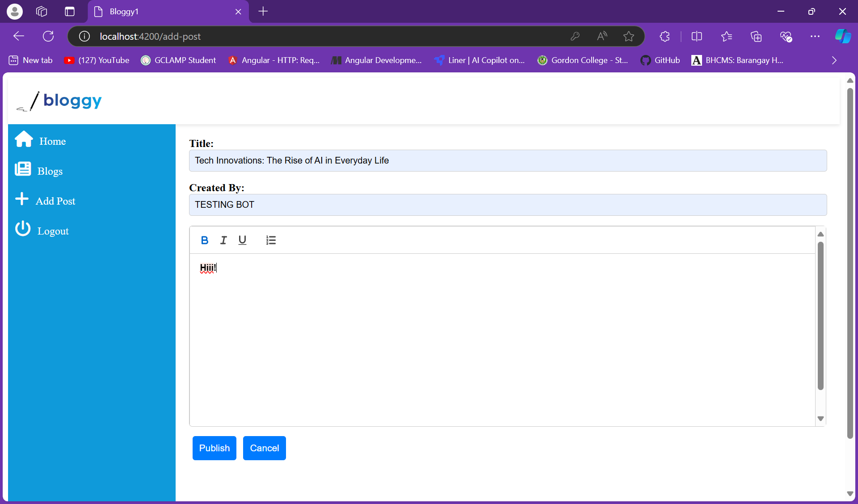Open browser Settings and more menu

(815, 36)
